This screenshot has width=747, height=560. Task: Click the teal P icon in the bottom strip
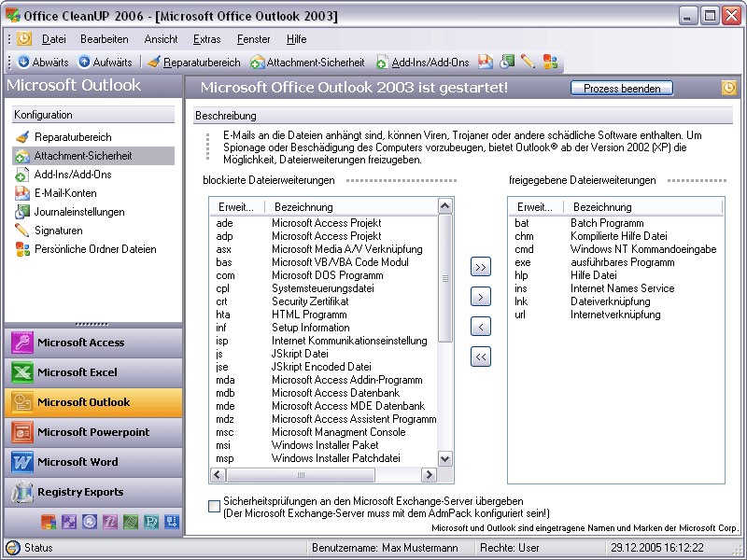tap(151, 522)
